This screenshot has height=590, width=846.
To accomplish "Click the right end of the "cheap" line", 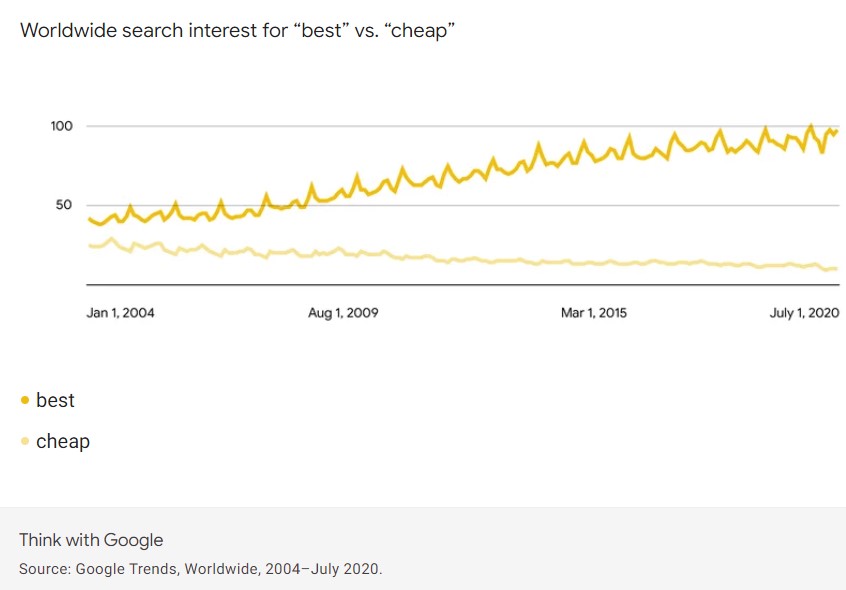I will pyautogui.click(x=835, y=268).
